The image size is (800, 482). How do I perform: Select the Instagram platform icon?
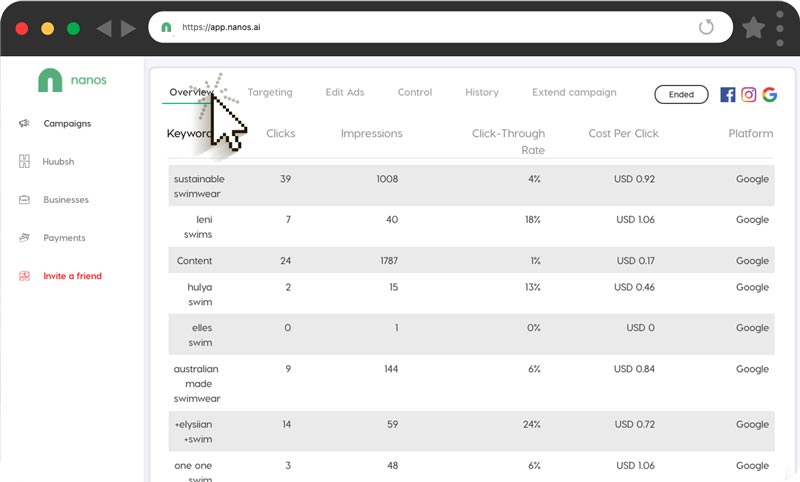tap(748, 95)
